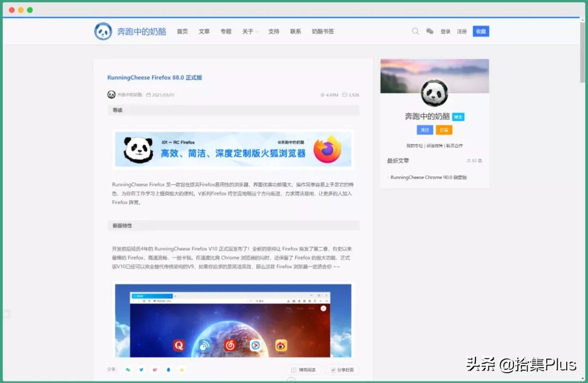Switch to the 文章 navigation tab
Screen dimensions: 588x383
pyautogui.click(x=204, y=32)
